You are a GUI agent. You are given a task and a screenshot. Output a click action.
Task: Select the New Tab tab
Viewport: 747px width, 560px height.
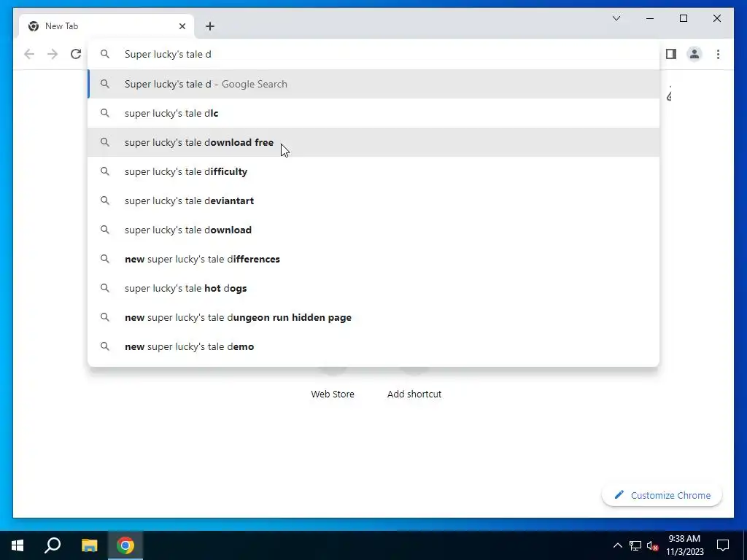pyautogui.click(x=107, y=26)
